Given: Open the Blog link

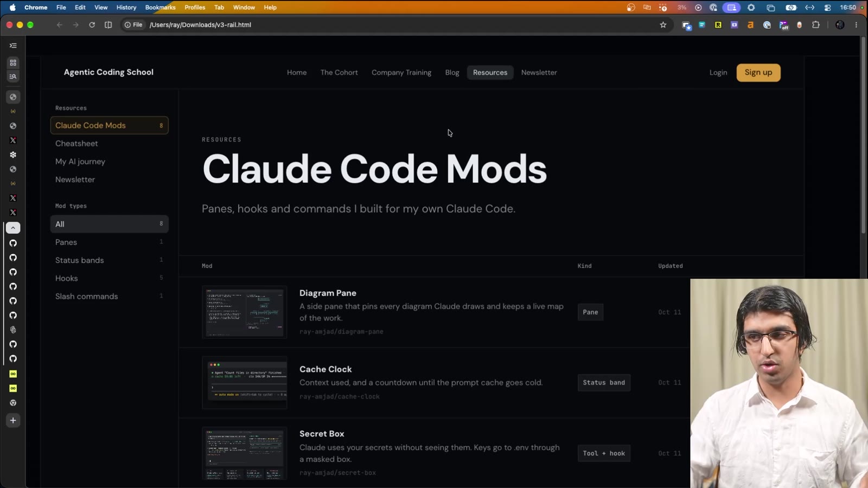Looking at the screenshot, I should point(452,73).
